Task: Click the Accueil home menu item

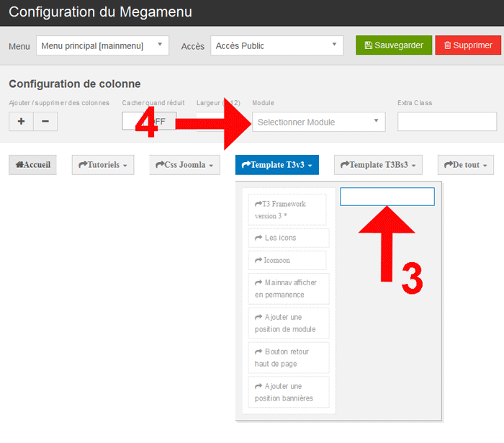Action: click(32, 165)
